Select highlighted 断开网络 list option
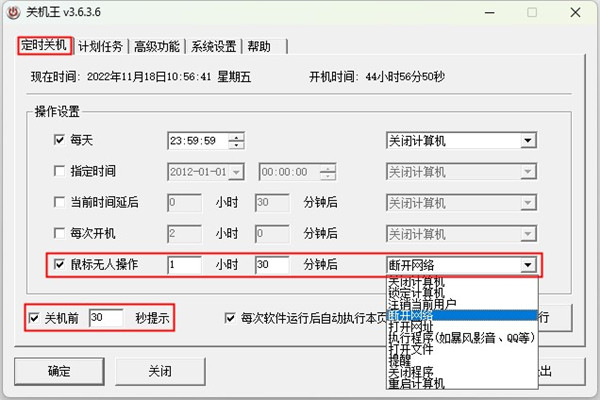This screenshot has height=400, width=600. pyautogui.click(x=462, y=315)
